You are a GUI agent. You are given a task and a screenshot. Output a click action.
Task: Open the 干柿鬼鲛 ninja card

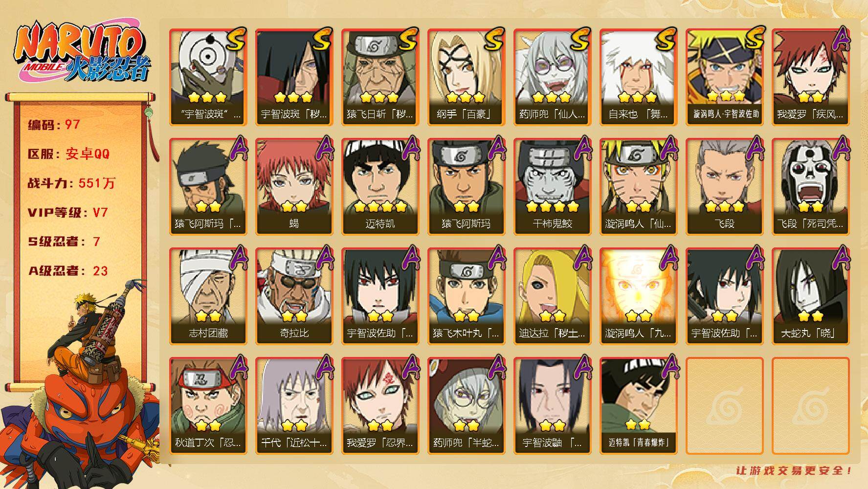(552, 186)
